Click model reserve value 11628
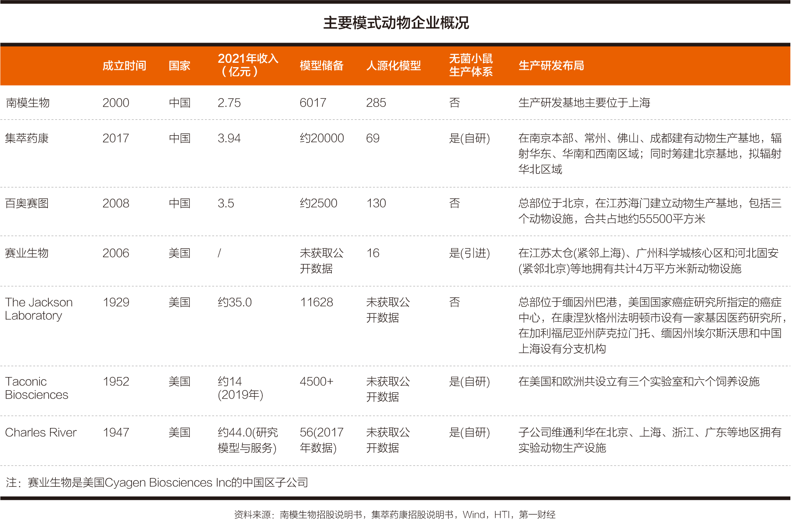 click(x=316, y=302)
